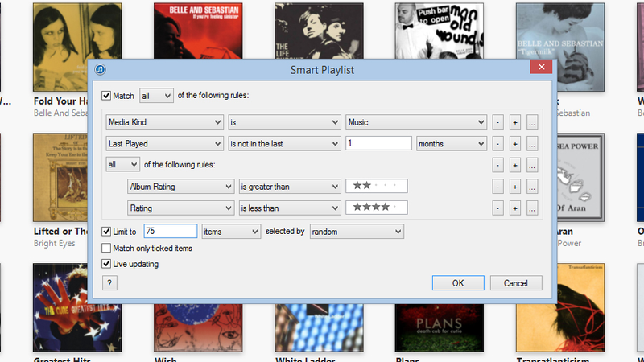Viewport: 644px width, 362px height.
Task: Open the 'is less than' dropdown
Action: tap(290, 208)
